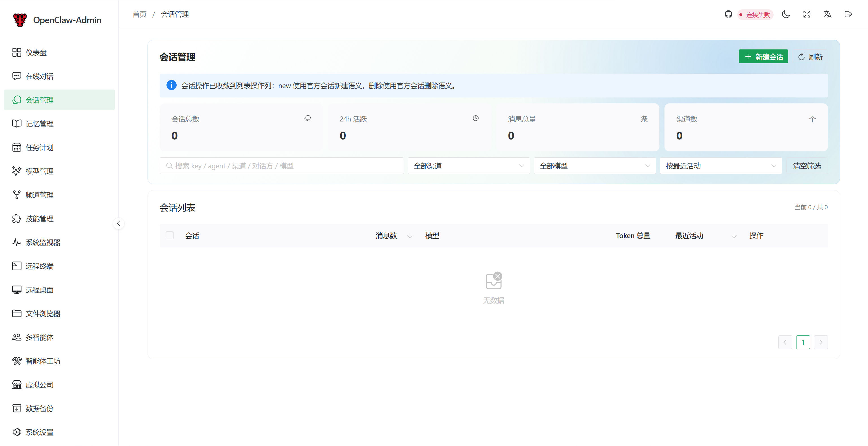Click the logout icon in header

tap(848, 14)
